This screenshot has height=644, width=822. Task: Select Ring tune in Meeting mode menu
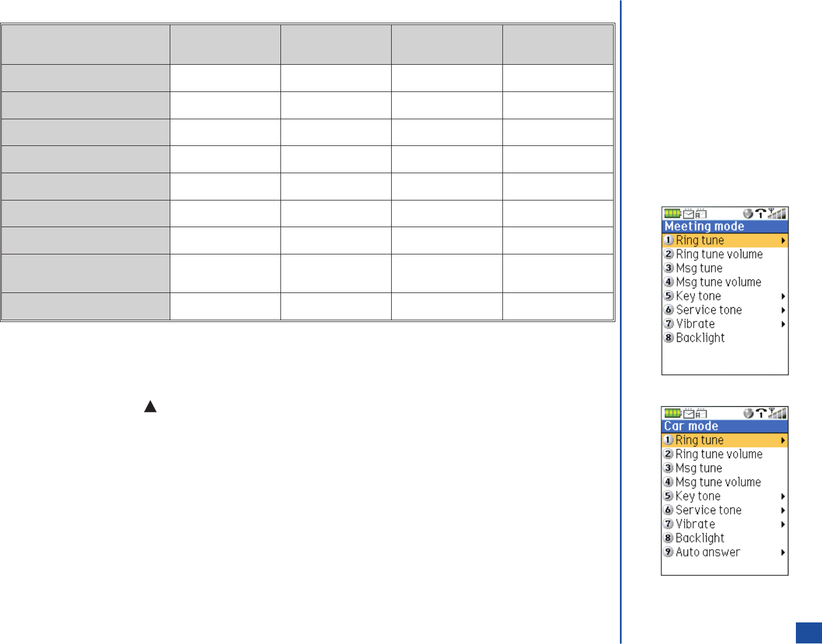tap(725, 241)
